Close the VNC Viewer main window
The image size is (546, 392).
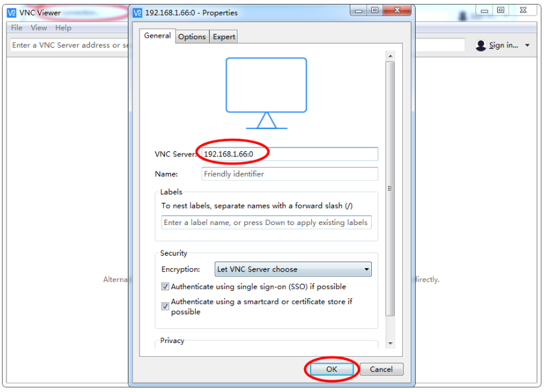tap(523, 11)
